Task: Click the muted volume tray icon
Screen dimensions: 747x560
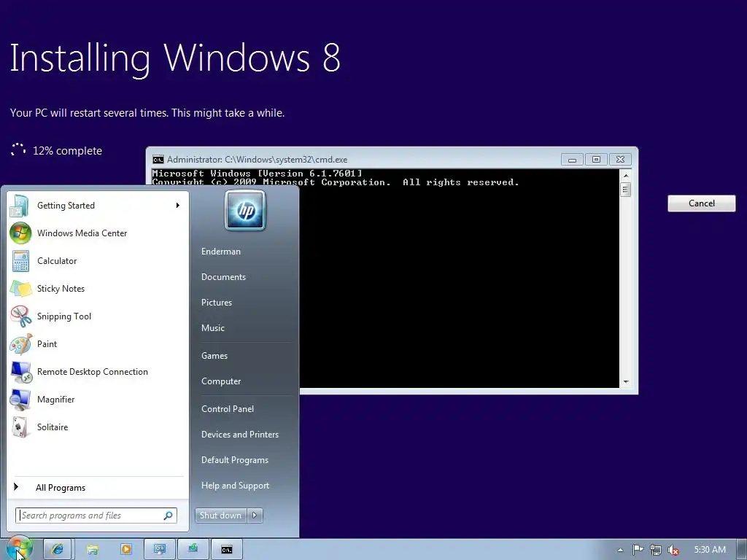Action: (x=673, y=550)
